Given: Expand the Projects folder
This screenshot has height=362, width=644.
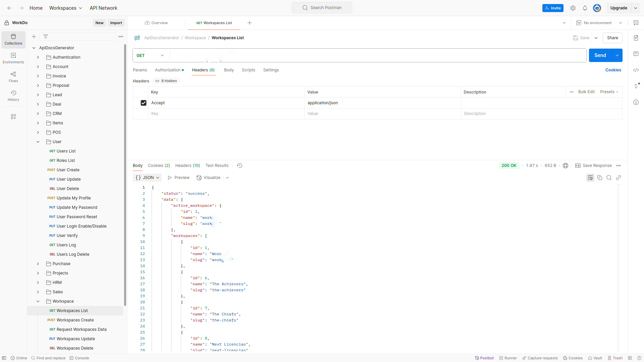Looking at the screenshot, I should point(38,273).
